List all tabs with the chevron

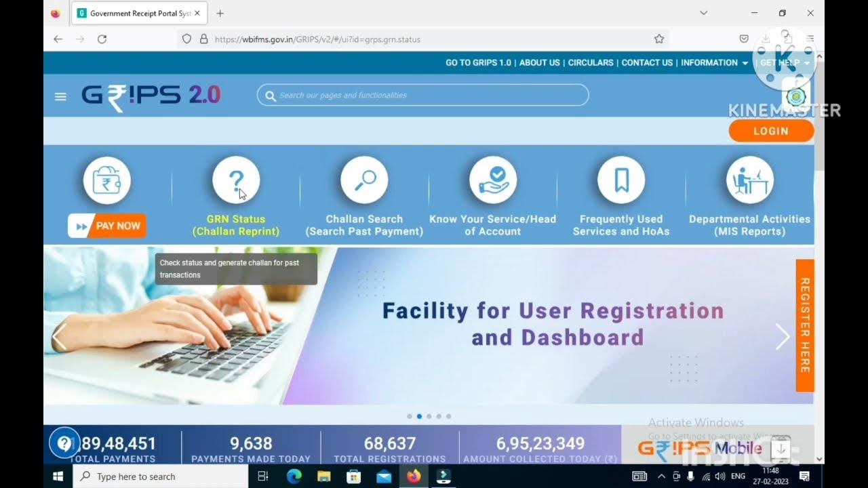704,14
